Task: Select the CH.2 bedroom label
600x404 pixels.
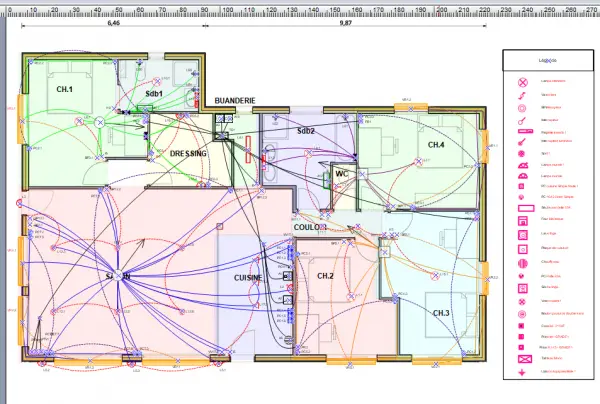Action: [x=326, y=276]
